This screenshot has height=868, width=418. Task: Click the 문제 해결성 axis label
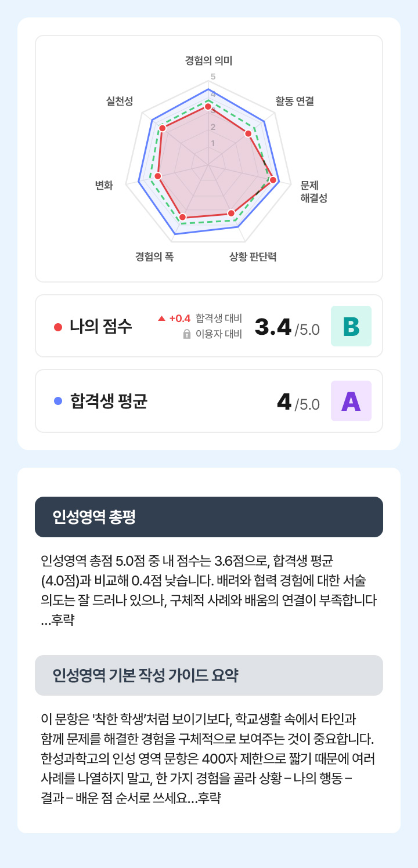point(313,191)
